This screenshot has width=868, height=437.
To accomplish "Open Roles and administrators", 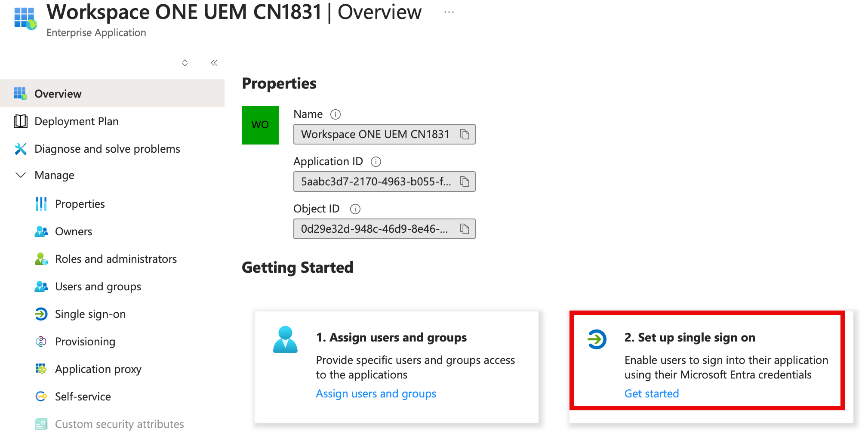I will pyautogui.click(x=116, y=259).
